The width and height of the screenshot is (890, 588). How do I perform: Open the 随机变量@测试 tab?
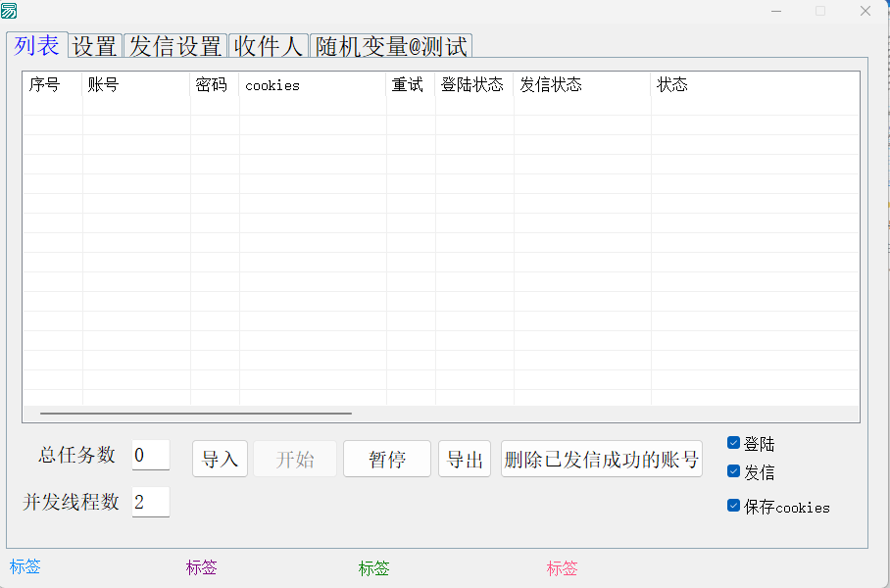tap(391, 46)
